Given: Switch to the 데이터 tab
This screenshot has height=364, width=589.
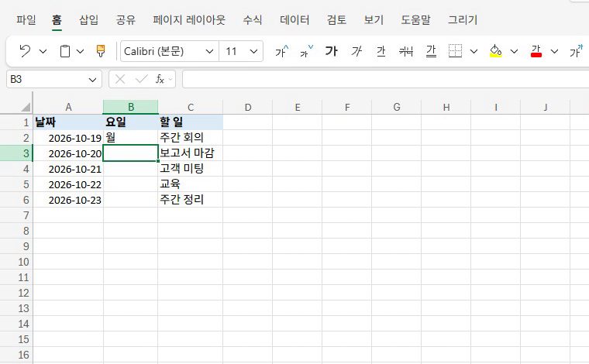Looking at the screenshot, I should (x=294, y=19).
